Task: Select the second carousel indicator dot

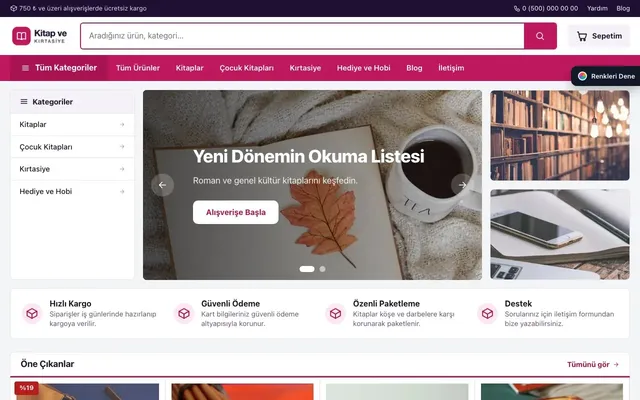Action: click(x=322, y=269)
